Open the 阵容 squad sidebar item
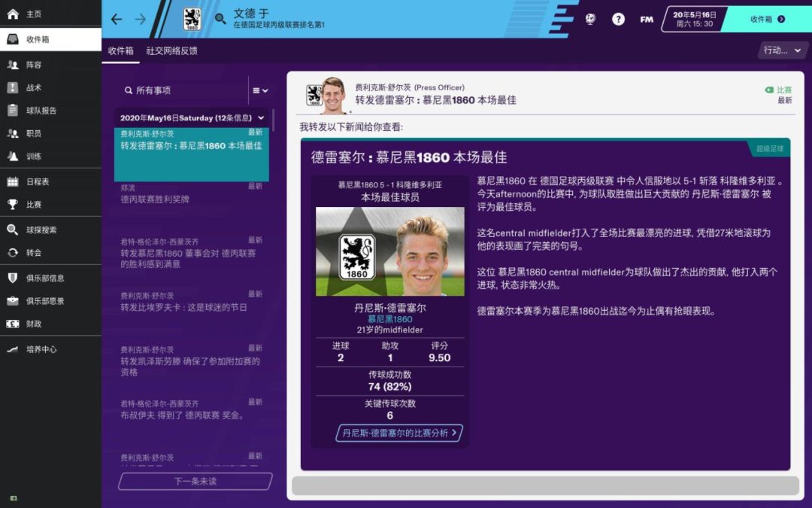 click(x=50, y=65)
